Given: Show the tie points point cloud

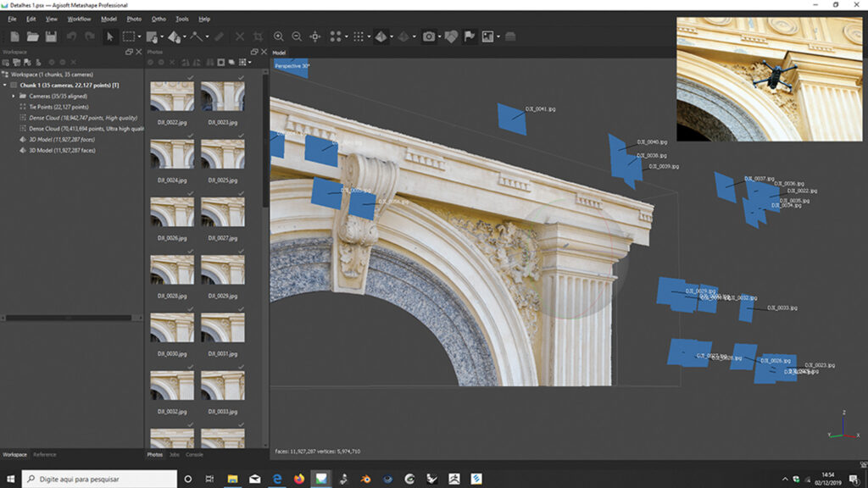Looking at the screenshot, I should click(336, 36).
